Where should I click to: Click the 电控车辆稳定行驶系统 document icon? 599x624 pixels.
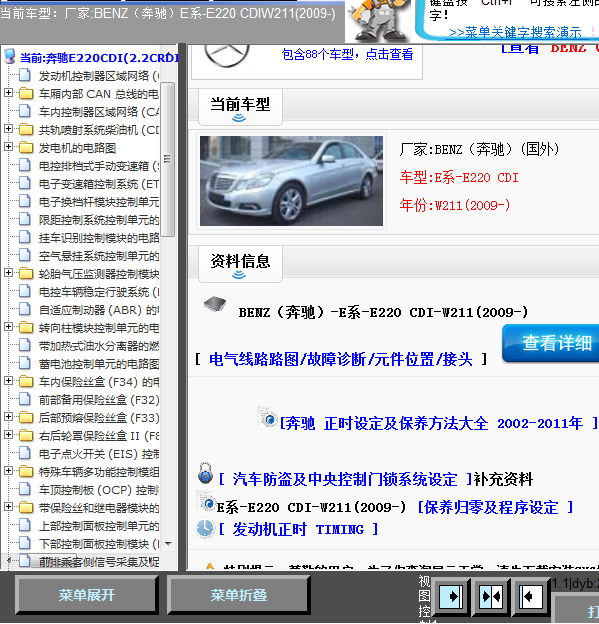click(x=25, y=291)
